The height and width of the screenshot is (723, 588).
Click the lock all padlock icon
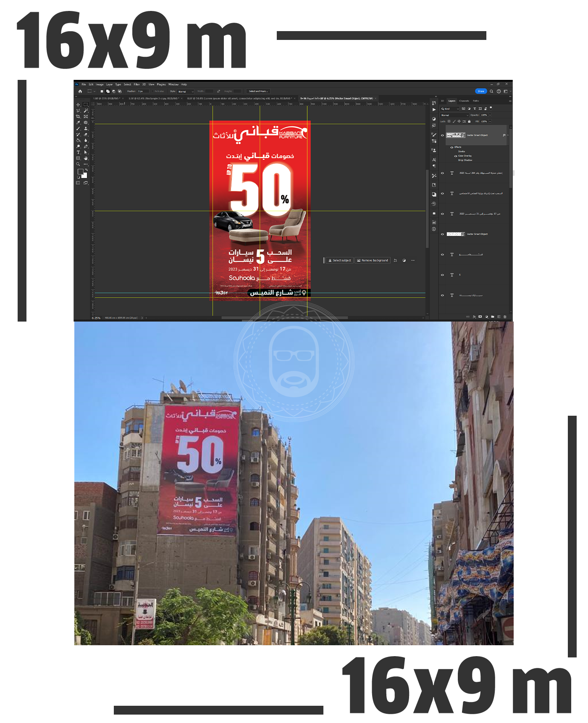click(469, 121)
